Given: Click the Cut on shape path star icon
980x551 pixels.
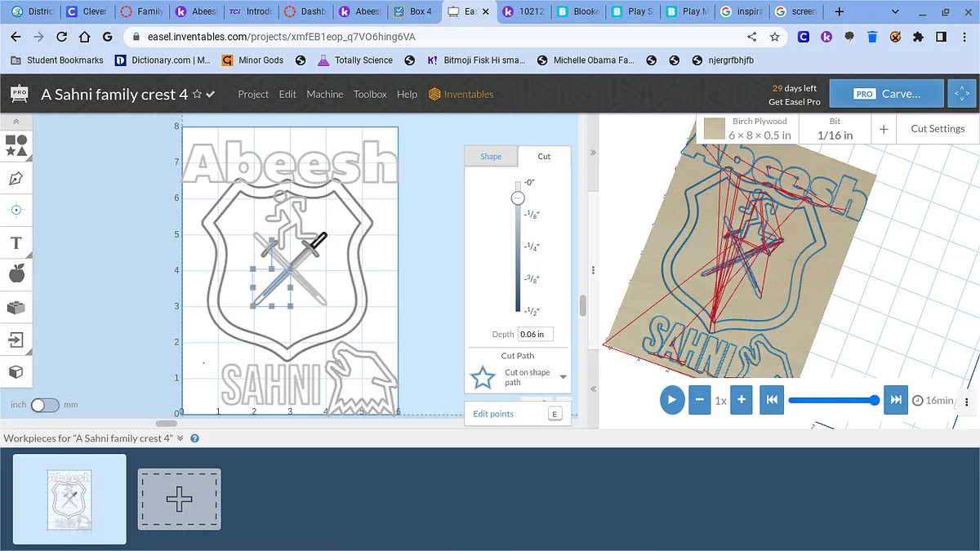Looking at the screenshot, I should pos(483,378).
